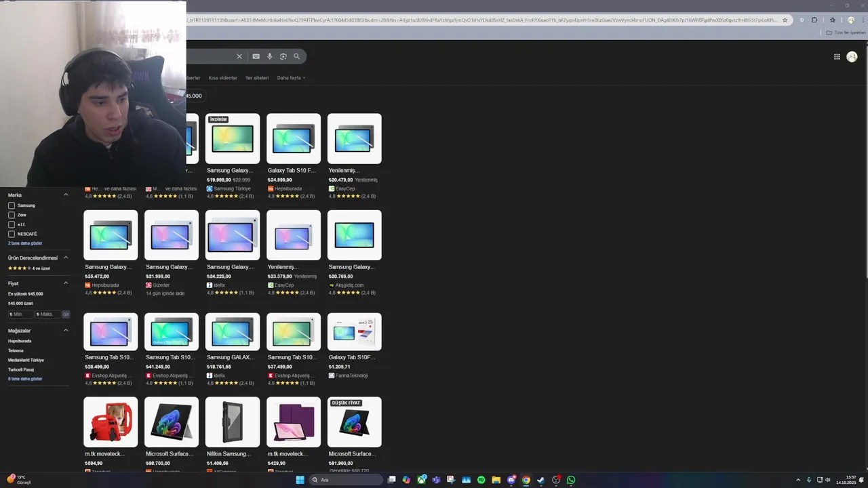Open the Google apps grid
The height and width of the screenshot is (488, 868).
tap(837, 57)
